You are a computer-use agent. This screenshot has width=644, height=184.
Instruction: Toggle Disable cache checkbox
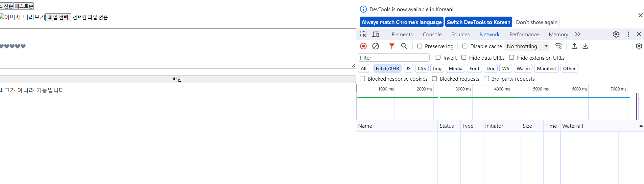point(465,46)
